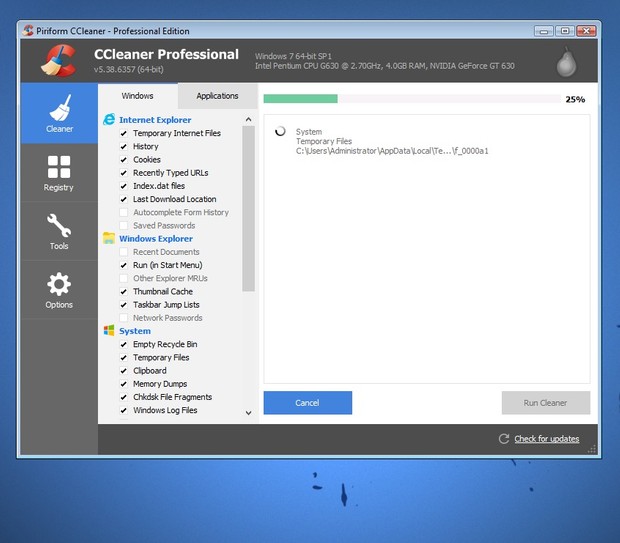Open the Registry section icon
The height and width of the screenshot is (543, 620).
(59, 166)
